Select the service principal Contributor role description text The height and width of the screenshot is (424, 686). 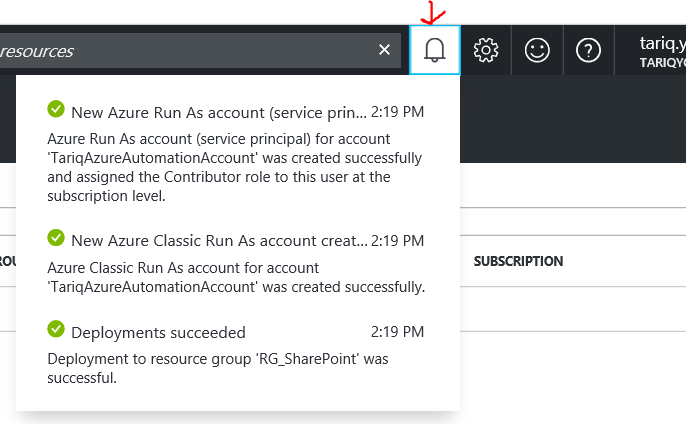point(234,167)
